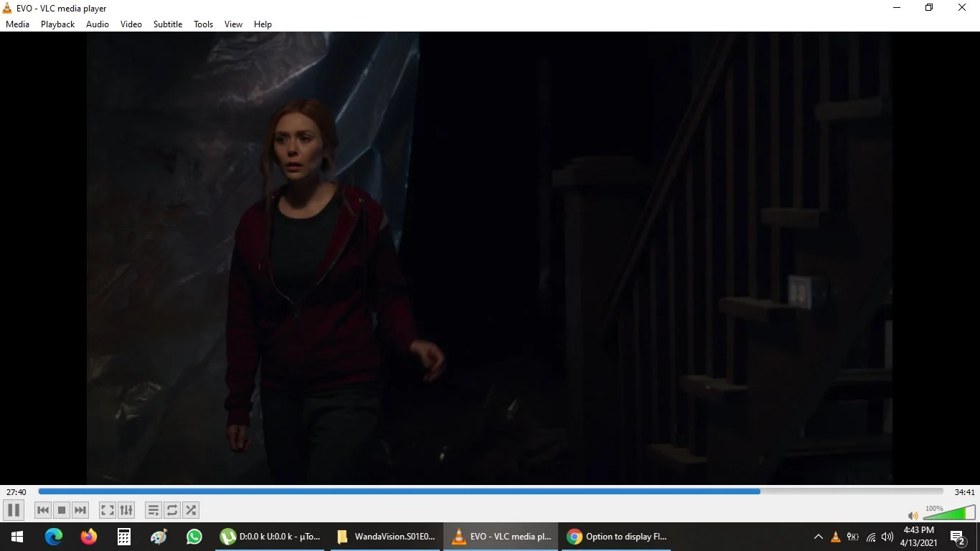Image resolution: width=980 pixels, height=551 pixels.
Task: Open the View menu
Action: click(234, 24)
